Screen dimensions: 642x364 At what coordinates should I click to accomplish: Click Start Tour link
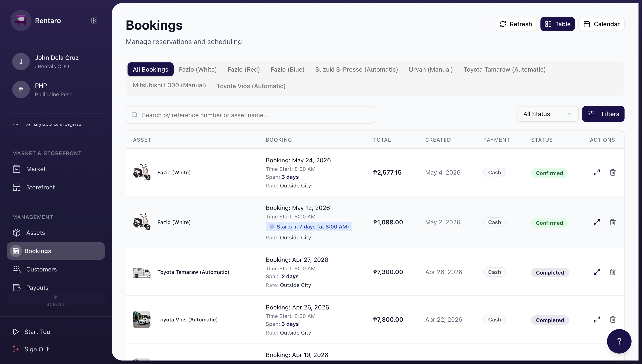point(38,332)
